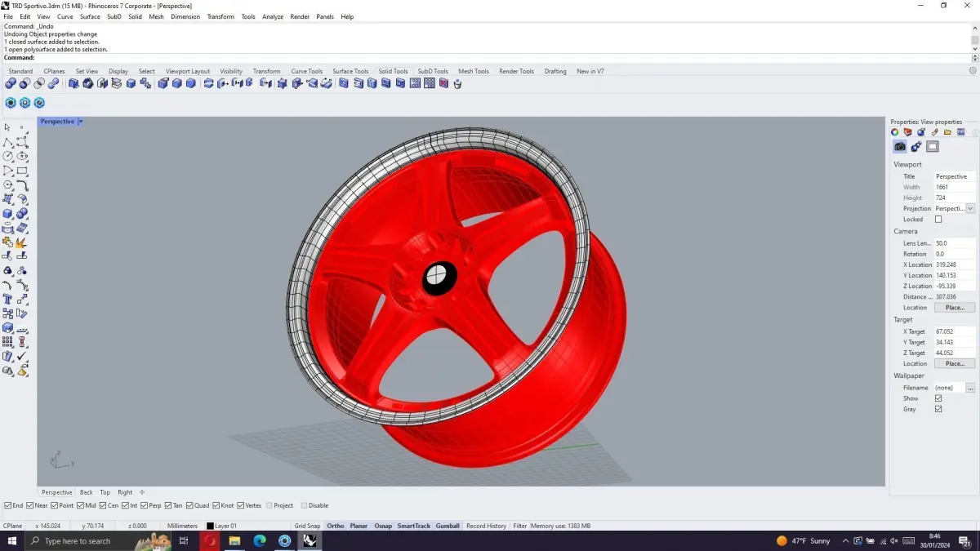Click Place button for camera Location
This screenshot has width=980, height=551.
pos(954,308)
